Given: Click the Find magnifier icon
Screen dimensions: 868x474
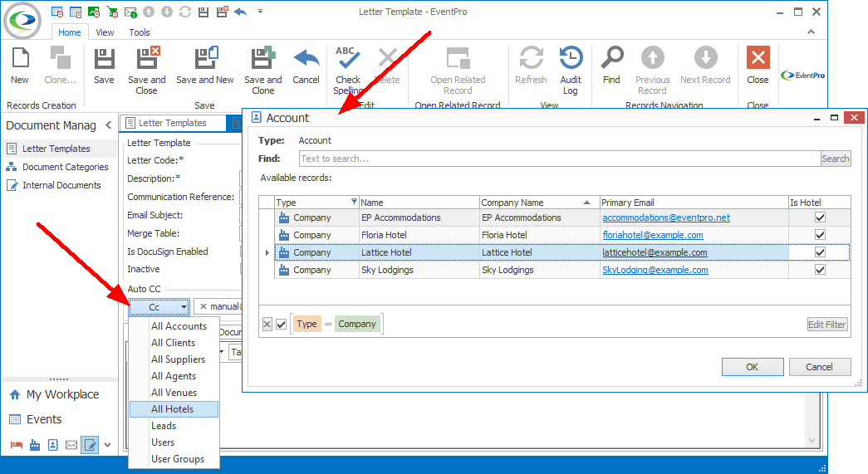Looking at the screenshot, I should pos(611,57).
